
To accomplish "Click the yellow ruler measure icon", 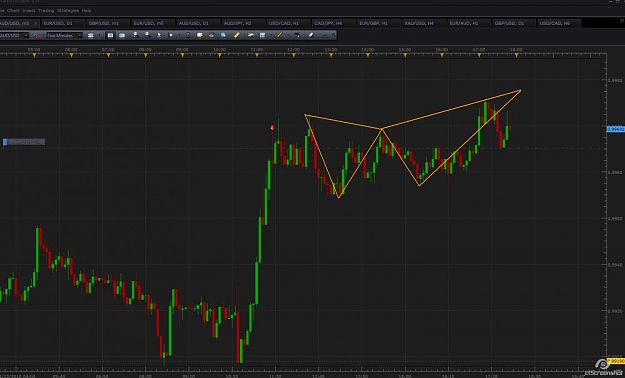I will click(x=236, y=35).
